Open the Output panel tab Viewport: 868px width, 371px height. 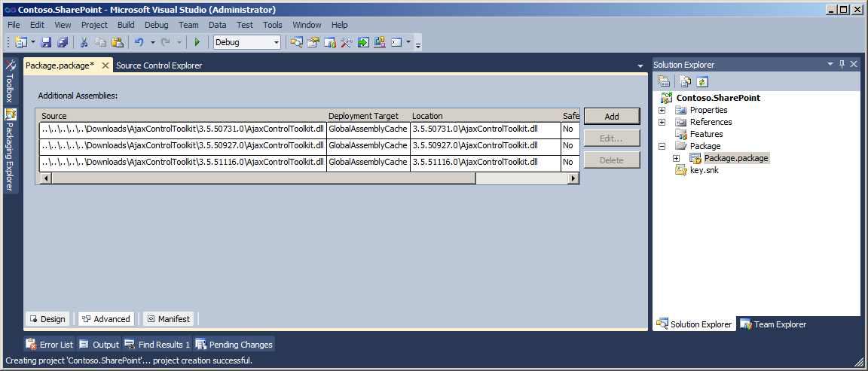point(99,345)
